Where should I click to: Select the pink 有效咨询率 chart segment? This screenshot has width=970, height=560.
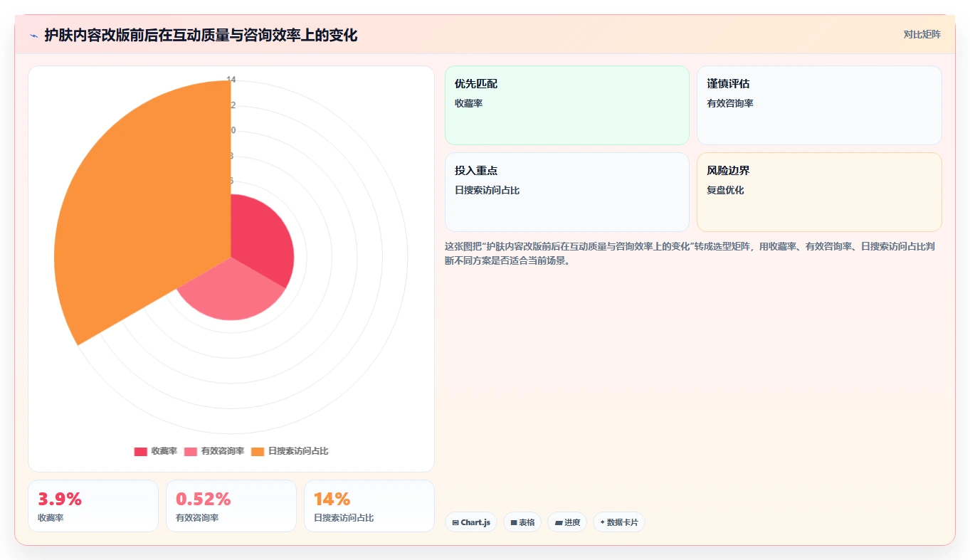click(231, 292)
